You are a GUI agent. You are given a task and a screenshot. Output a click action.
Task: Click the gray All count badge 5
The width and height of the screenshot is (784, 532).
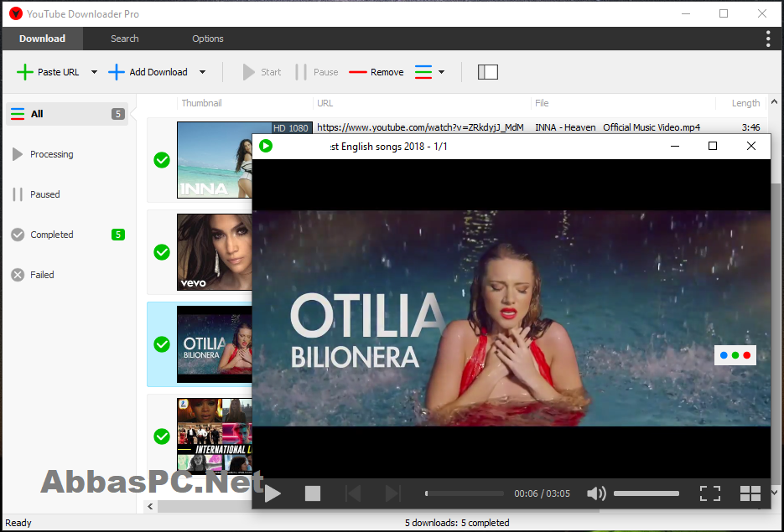pos(118,114)
